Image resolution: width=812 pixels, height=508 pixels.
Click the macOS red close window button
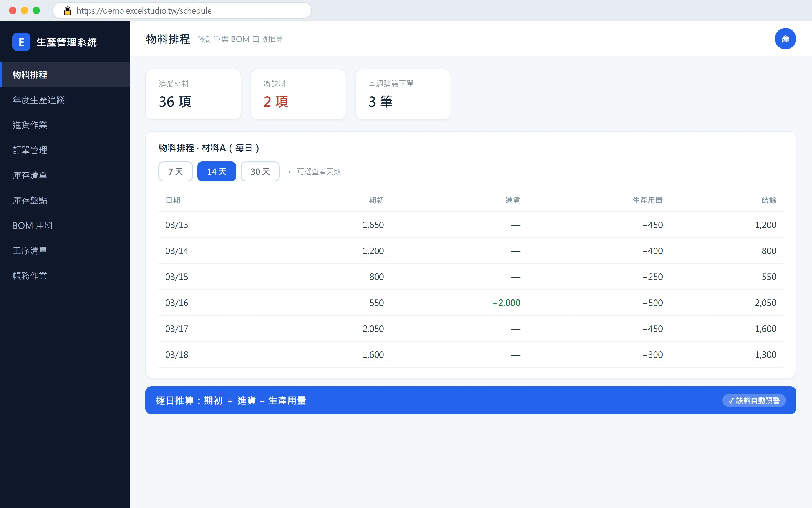pos(13,10)
